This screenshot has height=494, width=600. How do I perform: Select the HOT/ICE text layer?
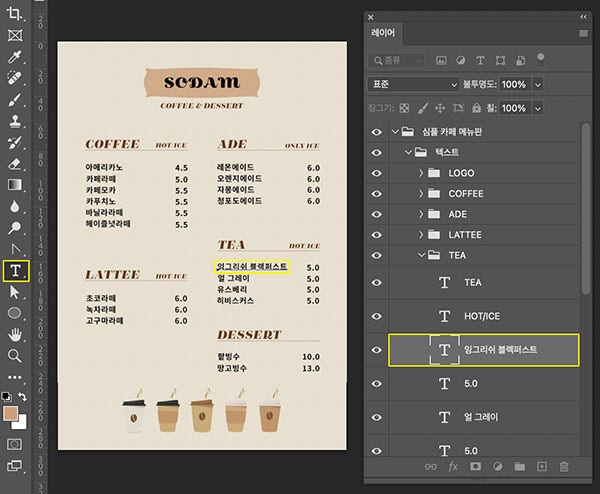click(487, 315)
